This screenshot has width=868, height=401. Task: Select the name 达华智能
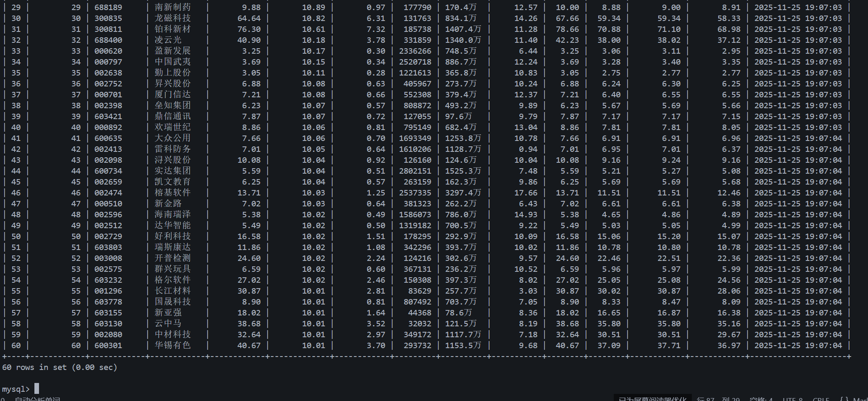tap(172, 226)
